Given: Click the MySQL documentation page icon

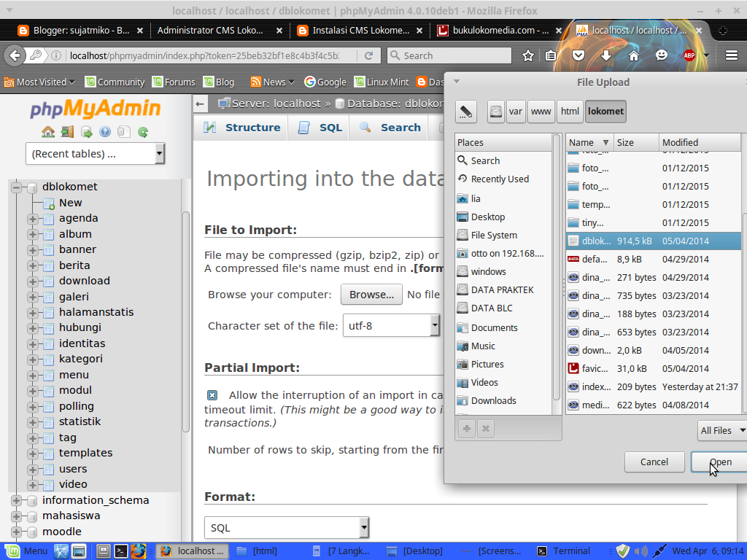Looking at the screenshot, I should [124, 132].
